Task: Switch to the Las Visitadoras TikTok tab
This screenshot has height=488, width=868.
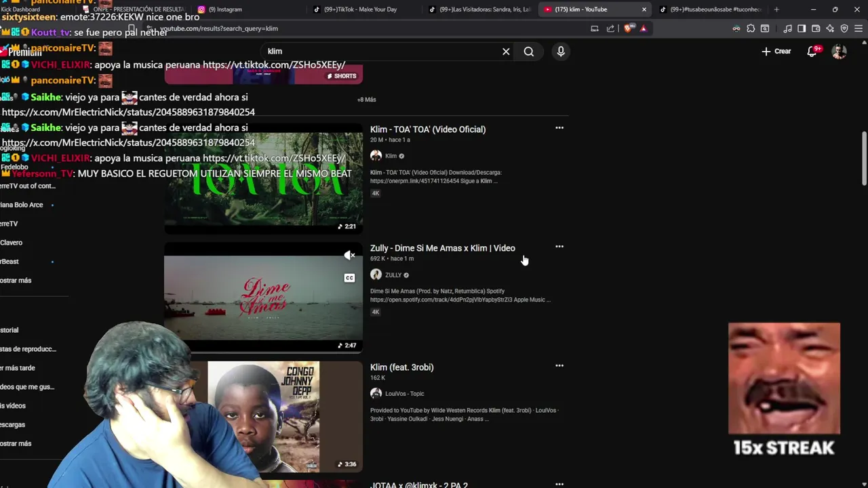Action: coord(480,9)
